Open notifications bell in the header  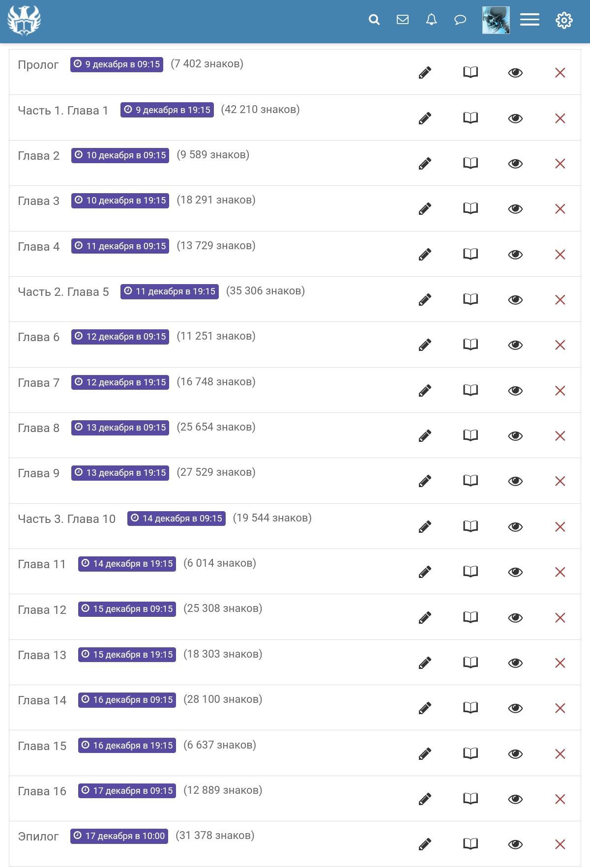click(x=431, y=20)
